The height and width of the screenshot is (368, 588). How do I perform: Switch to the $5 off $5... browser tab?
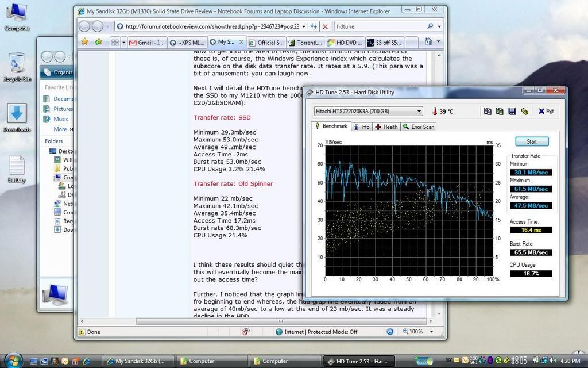385,43
